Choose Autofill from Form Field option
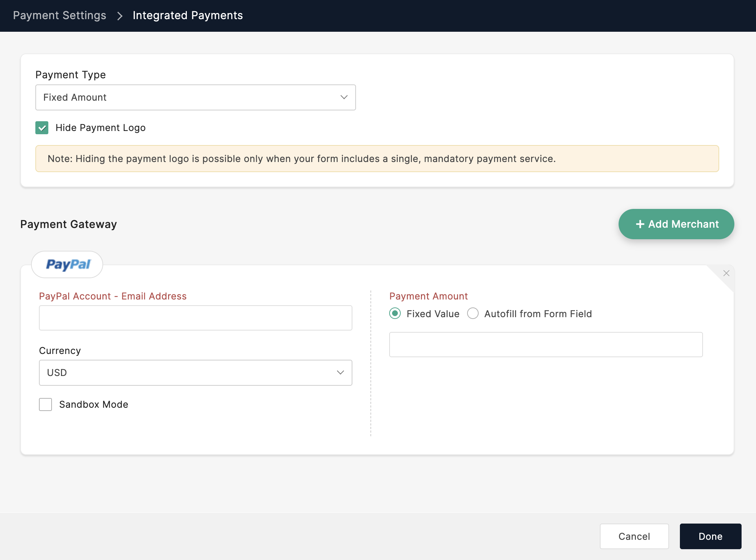The image size is (756, 560). 473,314
